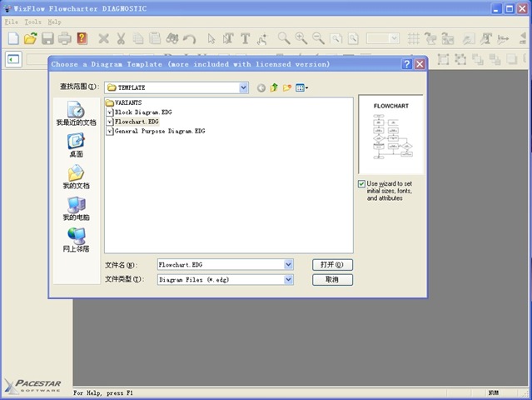532x400 pixels.
Task: Click the Undo arrow icon
Action: point(189,38)
